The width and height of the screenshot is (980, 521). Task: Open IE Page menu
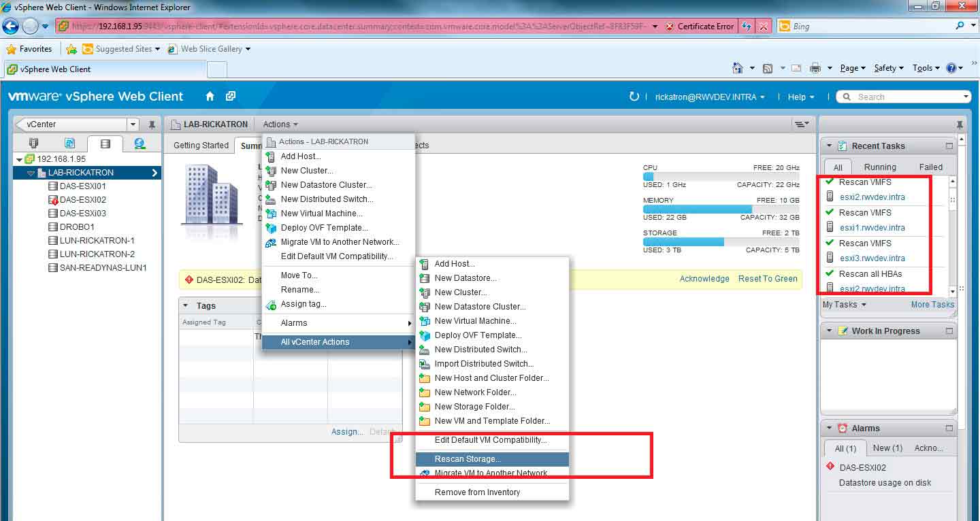(852, 68)
